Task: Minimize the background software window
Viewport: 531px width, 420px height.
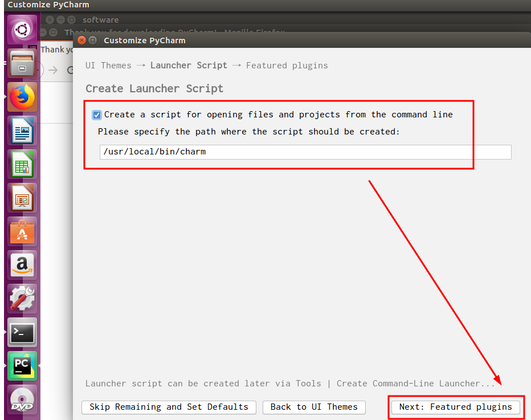Action: 60,19
